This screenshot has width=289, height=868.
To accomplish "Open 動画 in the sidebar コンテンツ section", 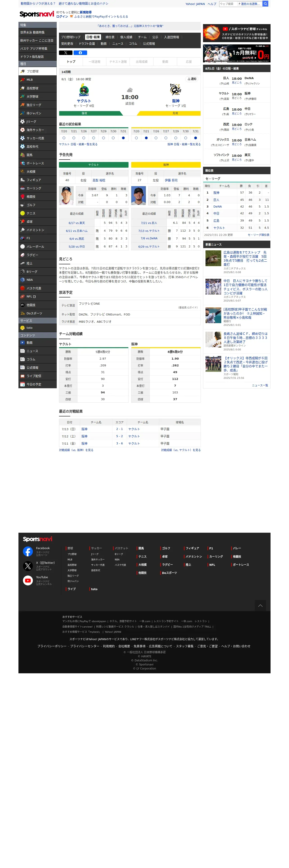I will pos(37,343).
